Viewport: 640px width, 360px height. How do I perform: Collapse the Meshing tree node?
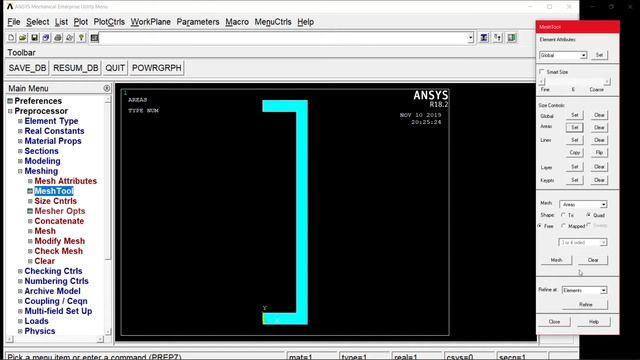point(20,171)
